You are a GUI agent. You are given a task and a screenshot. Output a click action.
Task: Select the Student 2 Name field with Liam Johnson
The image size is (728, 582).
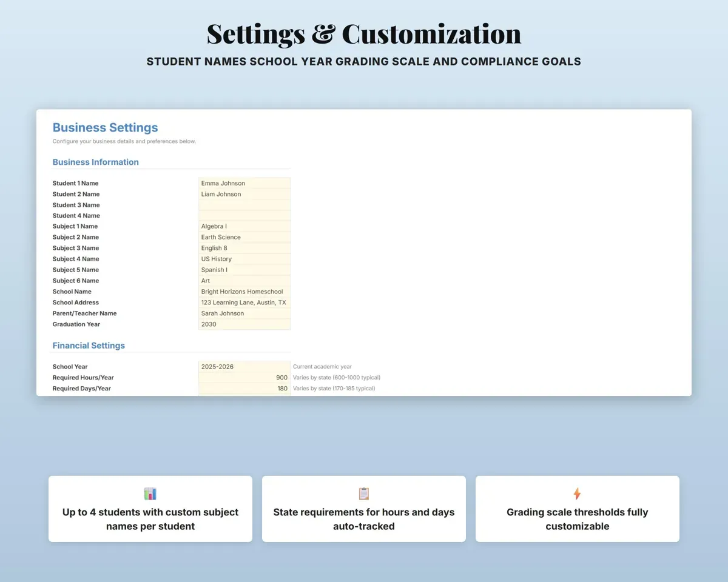[x=244, y=194]
